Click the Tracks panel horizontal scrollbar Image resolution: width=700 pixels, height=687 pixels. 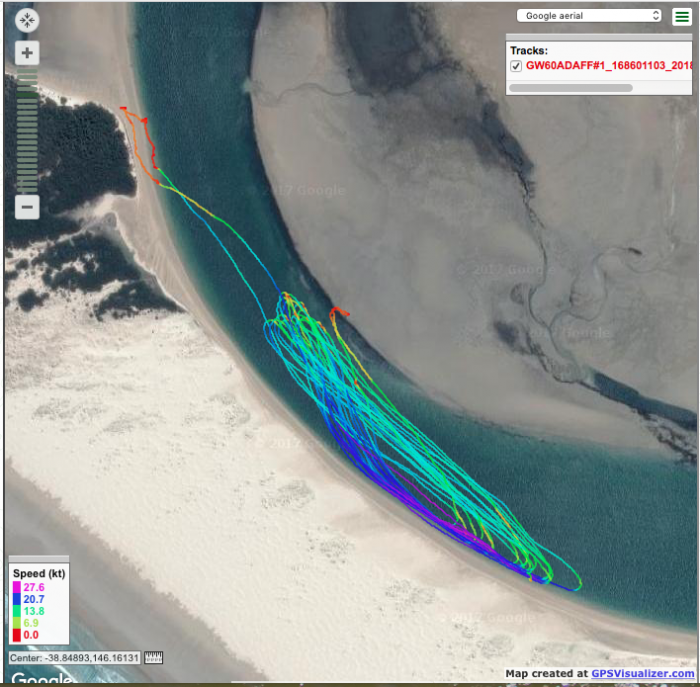click(570, 88)
